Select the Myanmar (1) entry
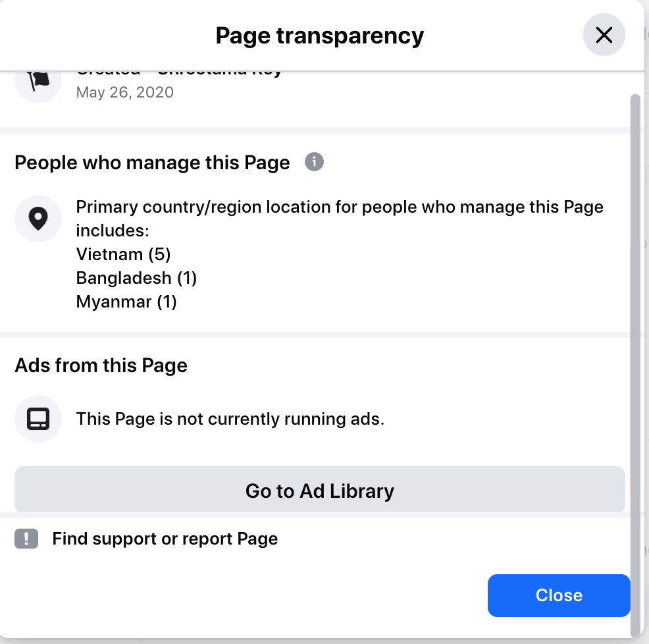 click(126, 302)
